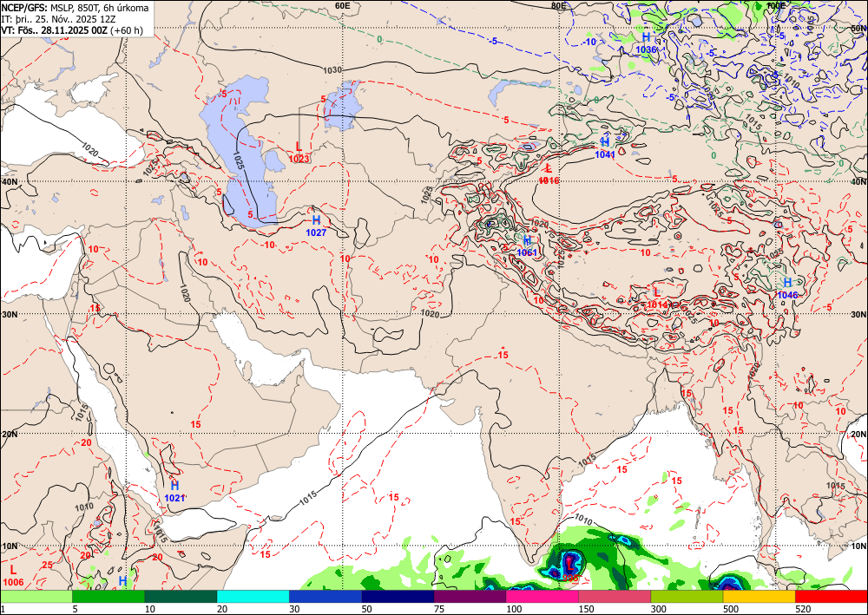Screen dimensions: 868x615
Task: Pick the navy 50–75 legend swatch
Action: coord(398,597)
